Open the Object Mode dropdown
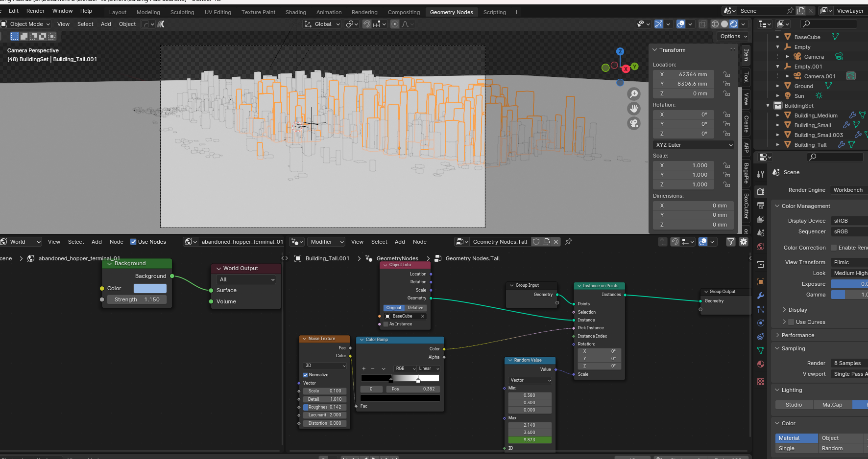 pos(26,24)
